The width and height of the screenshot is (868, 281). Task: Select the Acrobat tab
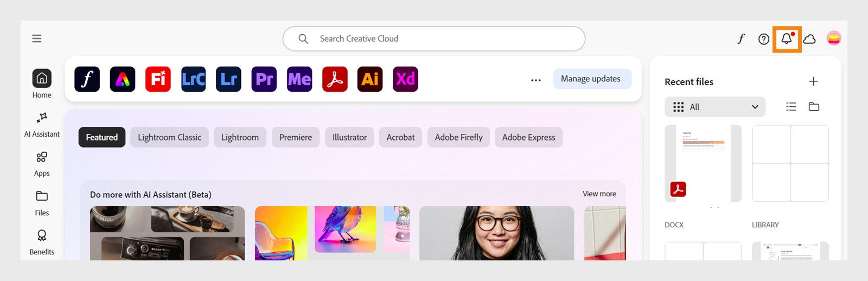click(x=400, y=137)
